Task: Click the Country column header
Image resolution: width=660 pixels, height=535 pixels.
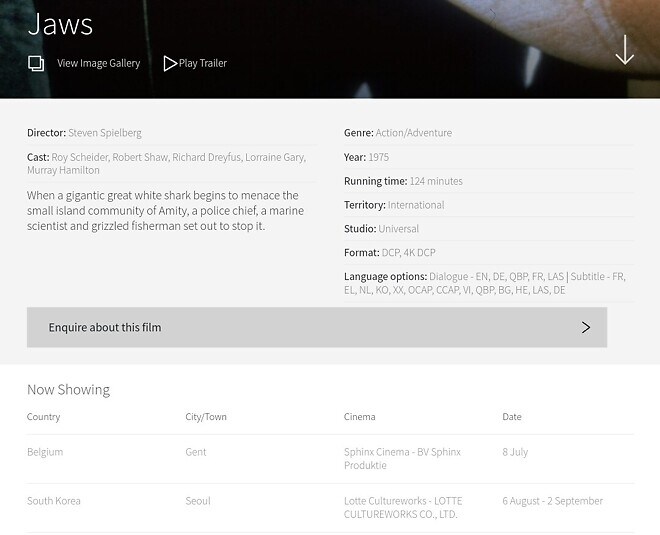Action: [43, 417]
